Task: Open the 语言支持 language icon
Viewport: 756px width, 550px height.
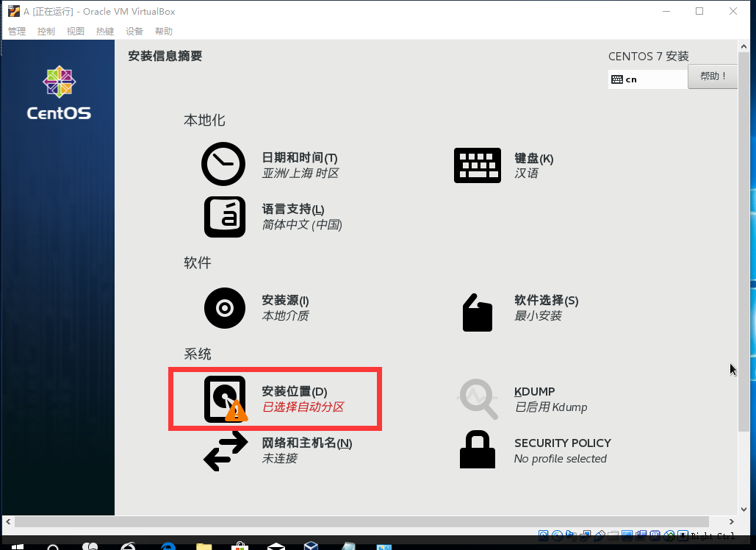Action: click(225, 217)
